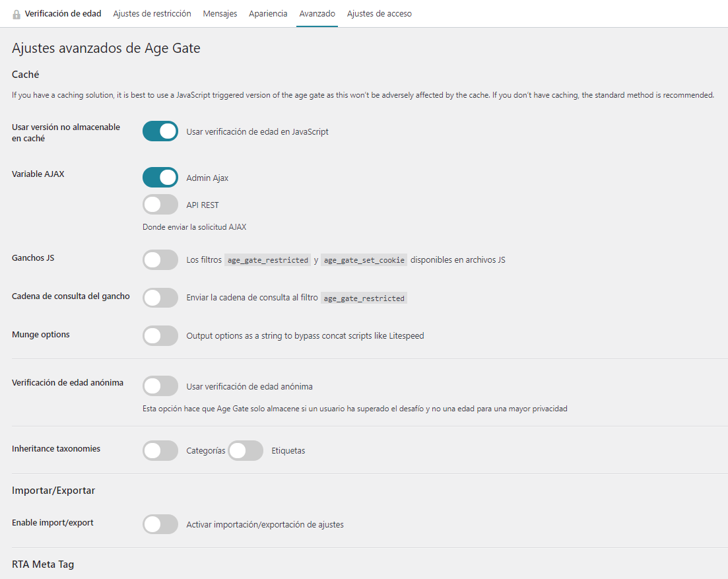The image size is (728, 579).
Task: Toggle Etiquetas inheritance switch
Action: (246, 450)
